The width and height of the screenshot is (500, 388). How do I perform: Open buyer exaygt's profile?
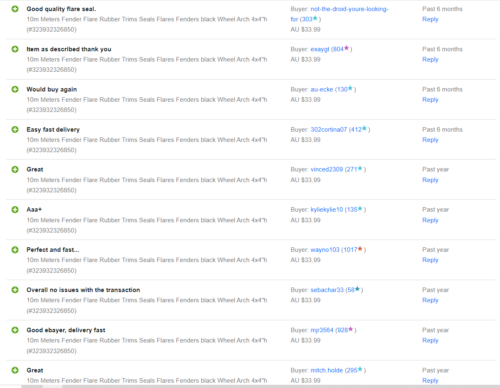point(320,49)
